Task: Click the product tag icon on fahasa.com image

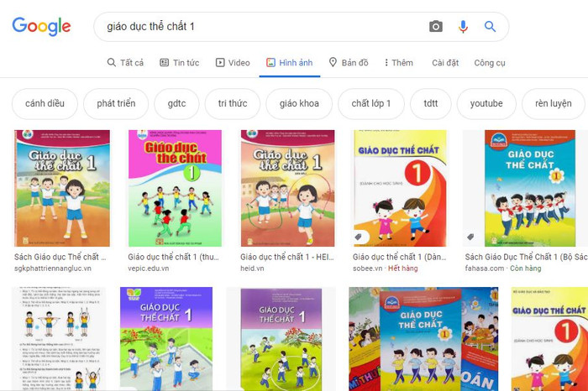Action: coord(470,237)
